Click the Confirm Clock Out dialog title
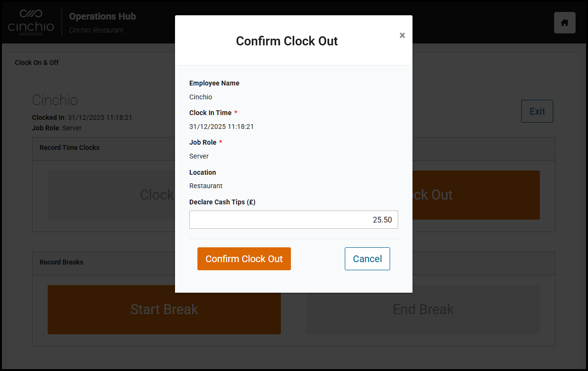The height and width of the screenshot is (371, 588). (x=287, y=41)
